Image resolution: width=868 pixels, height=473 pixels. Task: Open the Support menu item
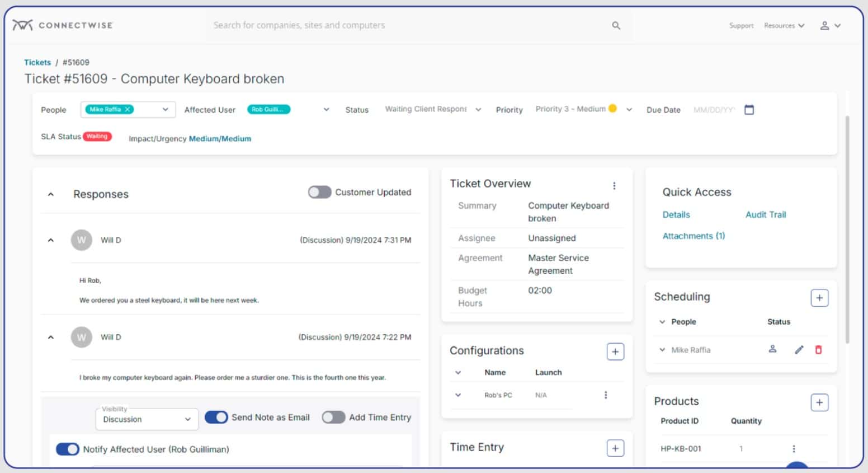741,26
